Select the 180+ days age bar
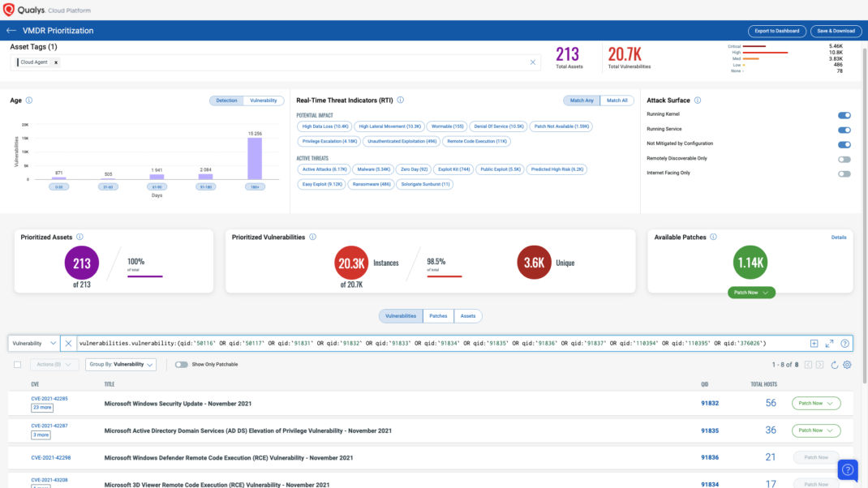Image resolution: width=868 pixels, height=488 pixels. point(255,158)
